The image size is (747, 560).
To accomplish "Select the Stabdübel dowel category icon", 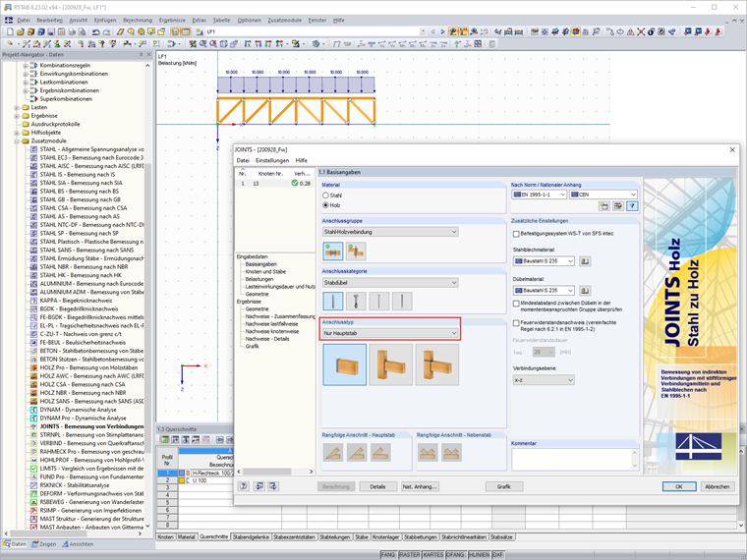I will pyautogui.click(x=333, y=302).
